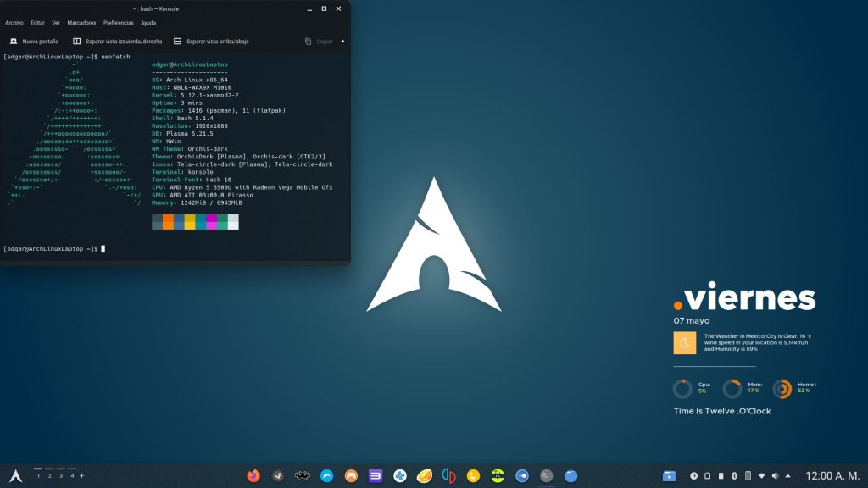The width and height of the screenshot is (868, 488).
Task: Open the Arch Linux application launcher
Action: [x=14, y=475]
